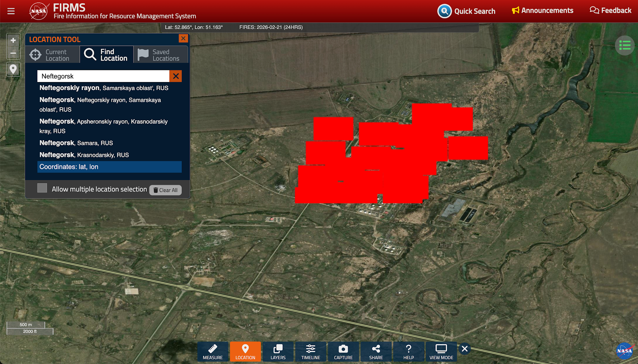Choose Neftegorsk, Samara, RUS result
The height and width of the screenshot is (364, 638).
point(110,143)
